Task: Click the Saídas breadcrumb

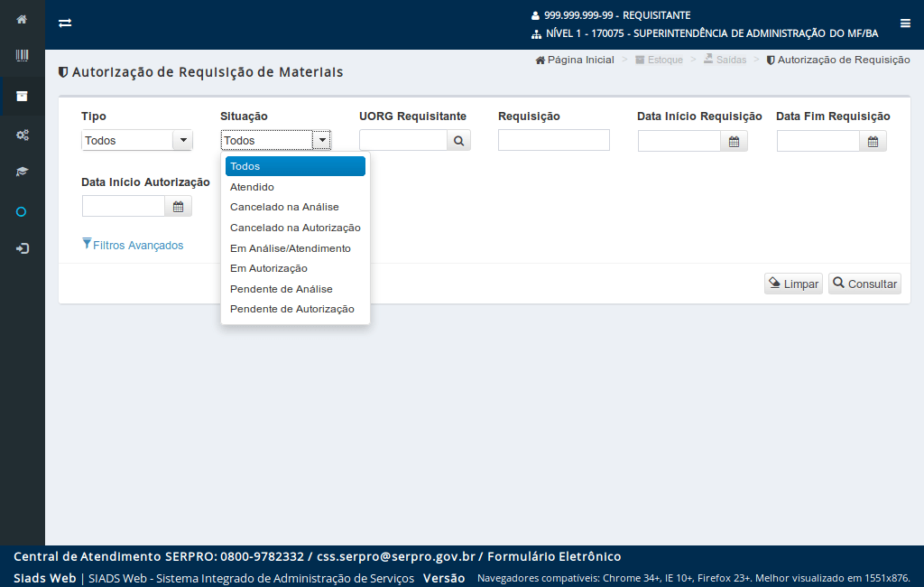Action: click(725, 60)
